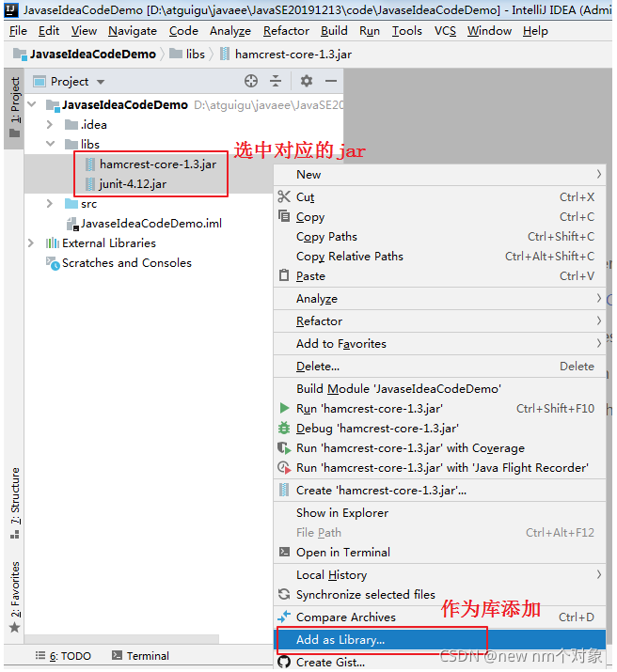Open the 6: TODO tool window tab

tap(63, 656)
